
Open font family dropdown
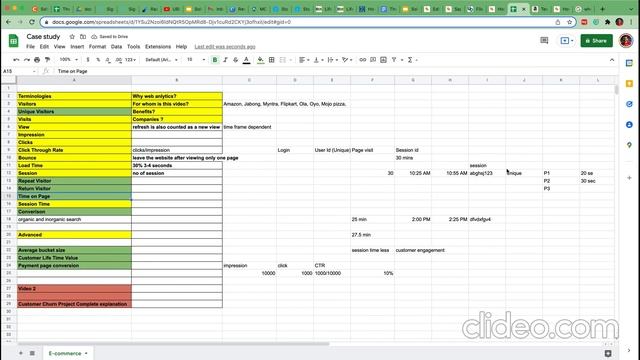[x=162, y=60]
